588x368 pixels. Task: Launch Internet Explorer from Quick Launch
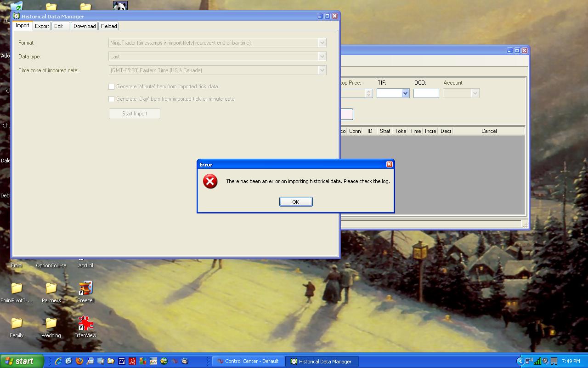point(58,361)
